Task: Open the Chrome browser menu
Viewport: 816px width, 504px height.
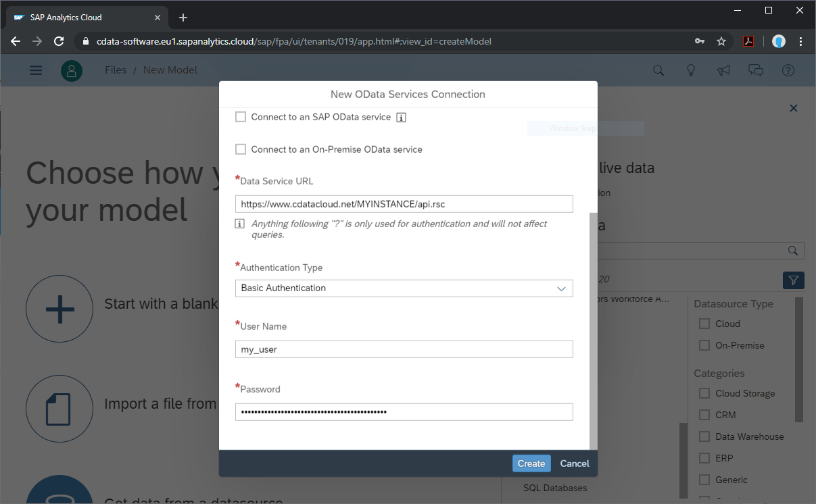Action: [x=800, y=41]
